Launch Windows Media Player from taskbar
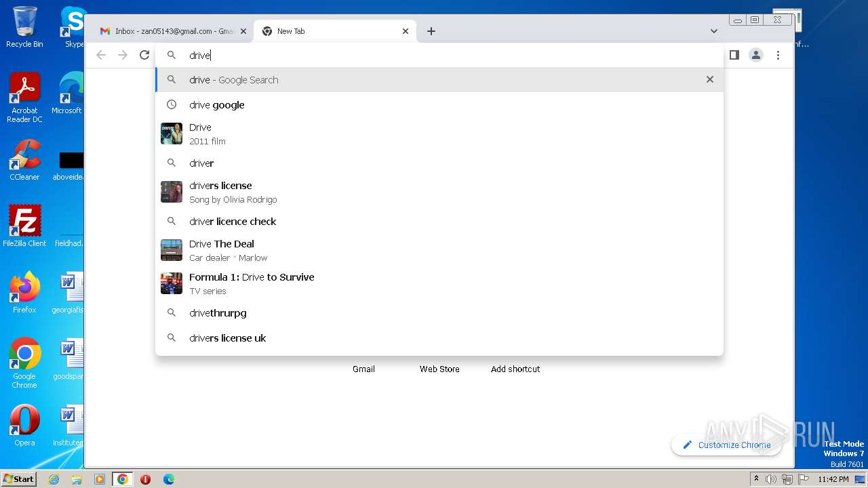 pyautogui.click(x=100, y=479)
